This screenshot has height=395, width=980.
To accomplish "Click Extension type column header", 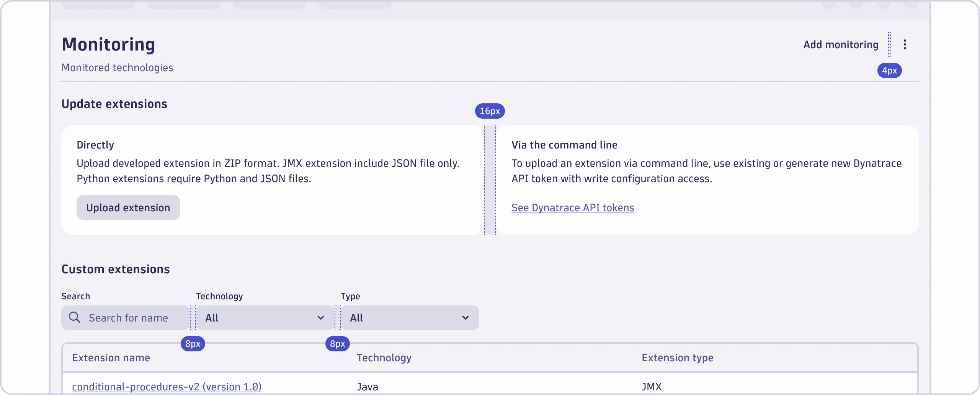I will pyautogui.click(x=678, y=358).
